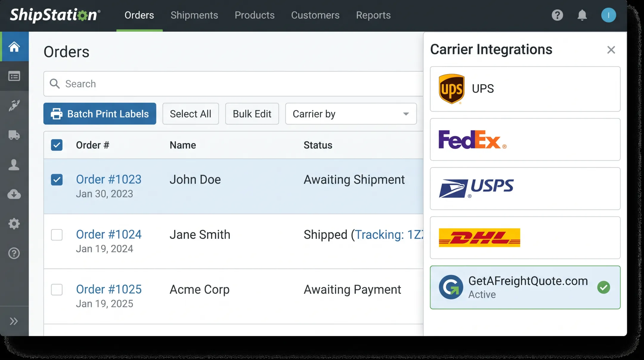Open the orders list sidebar icon
Viewport: 644px width, 360px height.
coord(14,76)
